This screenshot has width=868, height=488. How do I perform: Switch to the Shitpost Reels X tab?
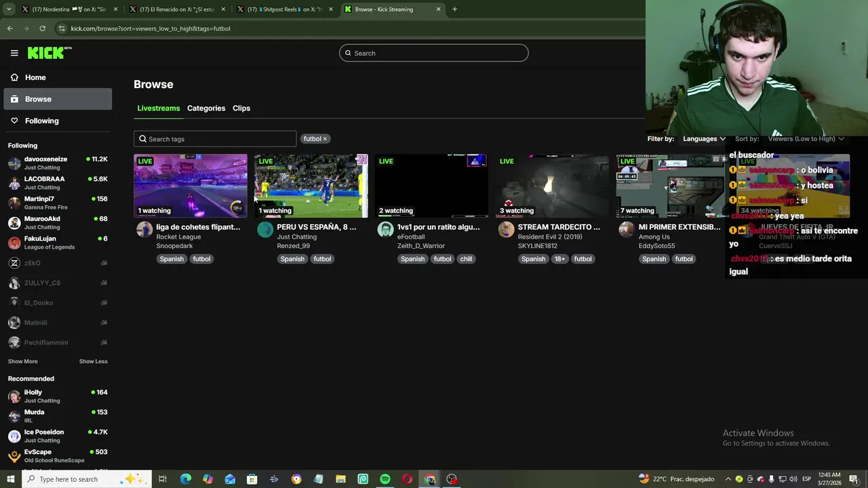tap(286, 9)
